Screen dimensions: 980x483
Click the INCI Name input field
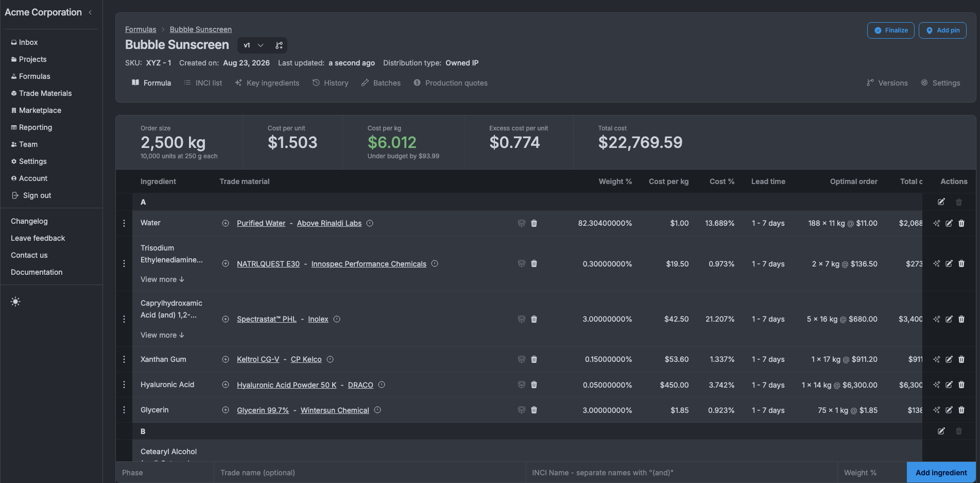[x=682, y=473]
